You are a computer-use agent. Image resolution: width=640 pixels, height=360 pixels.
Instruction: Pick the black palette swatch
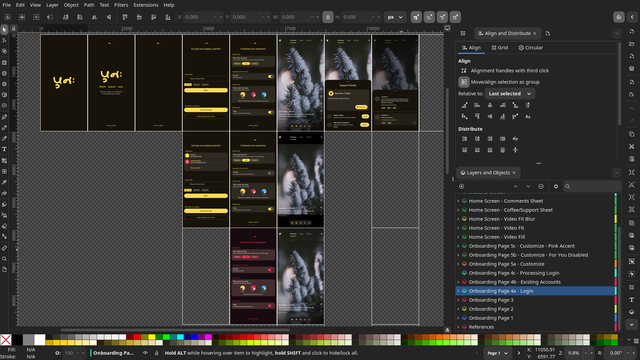[x=17, y=340]
